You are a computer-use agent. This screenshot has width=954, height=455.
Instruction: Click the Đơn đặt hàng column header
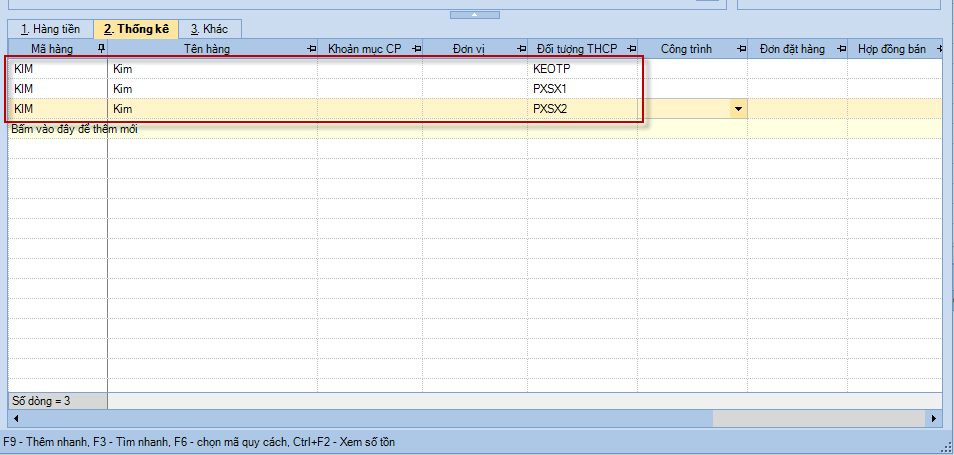[x=798, y=49]
